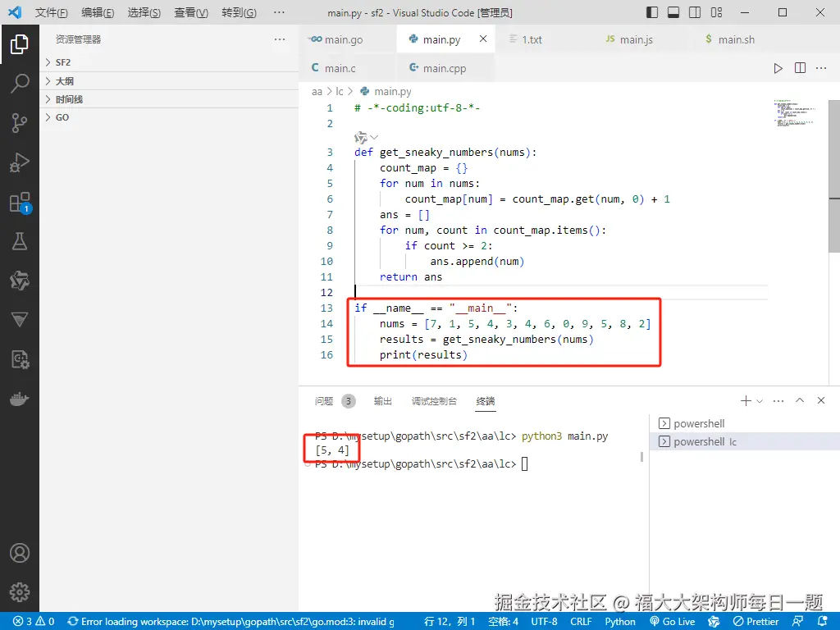Viewport: 840px width, 630px height.
Task: Open the Source Control view
Action: [x=20, y=123]
